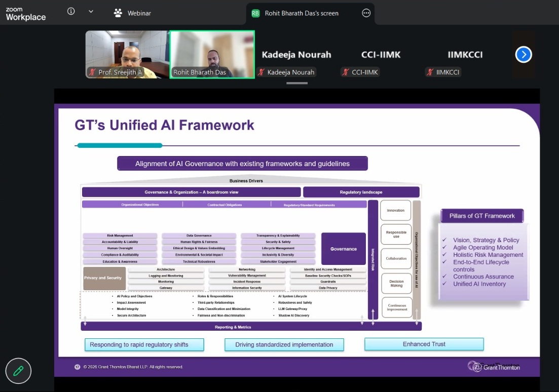Screen dimensions: 559x392
Task: Open screen share more options ellipsis
Action: click(366, 13)
